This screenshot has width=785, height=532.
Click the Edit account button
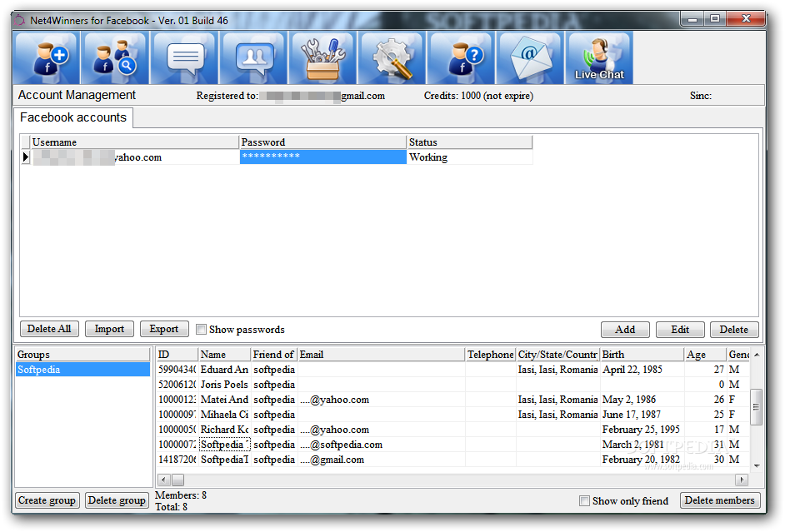coord(680,330)
